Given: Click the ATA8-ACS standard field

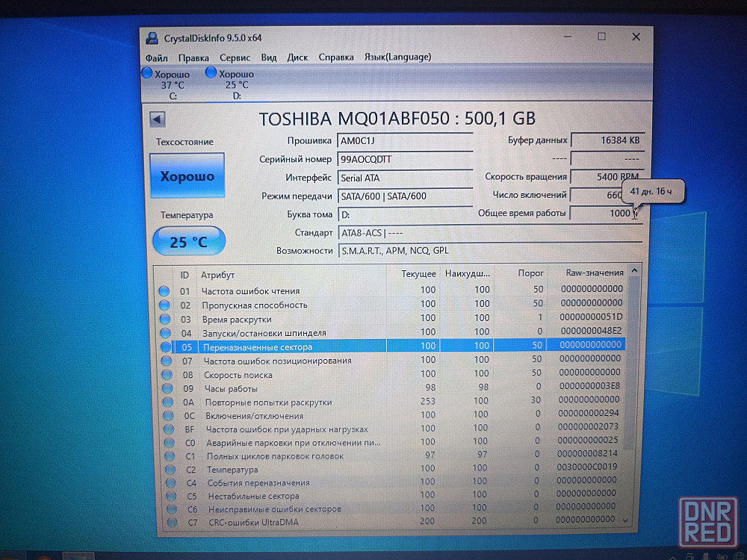Looking at the screenshot, I should (x=490, y=233).
